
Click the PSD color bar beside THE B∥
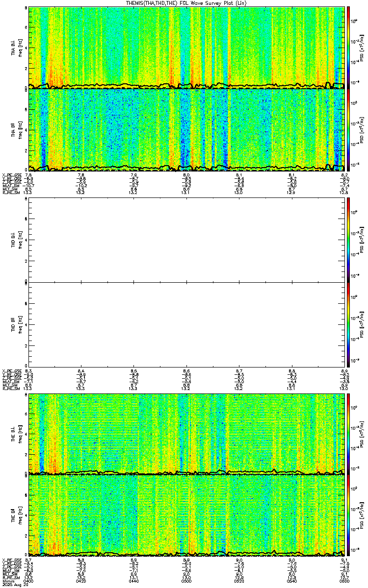click(348, 515)
